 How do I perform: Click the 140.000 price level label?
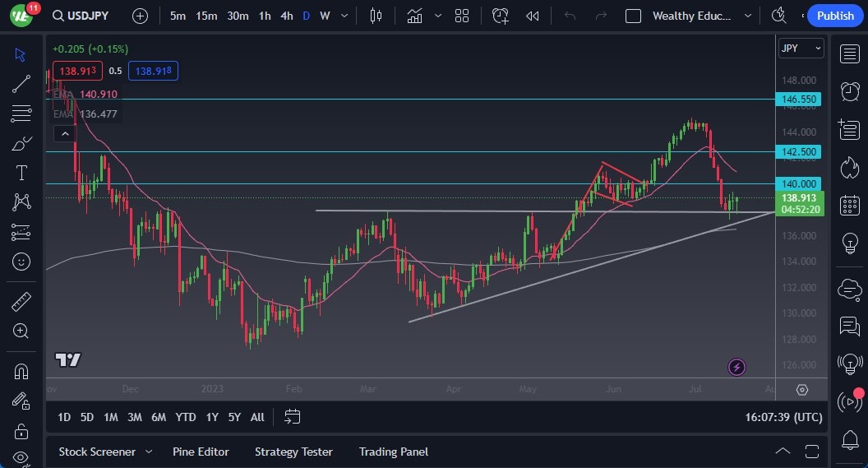tap(799, 183)
